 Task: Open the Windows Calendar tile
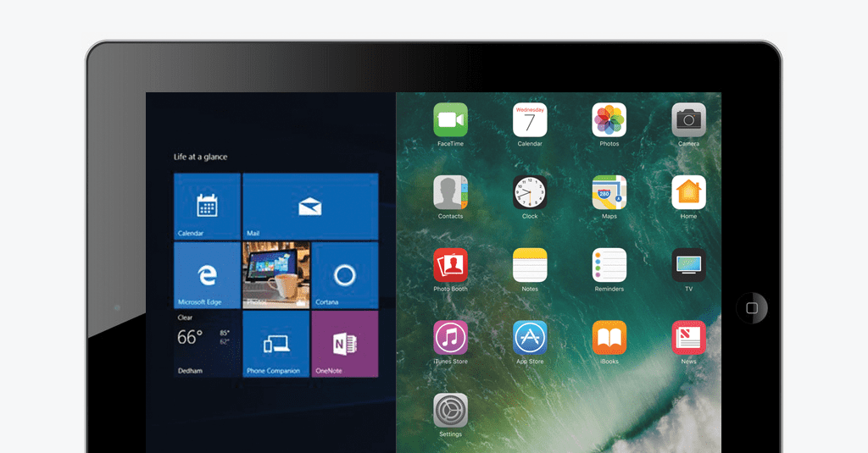[207, 207]
